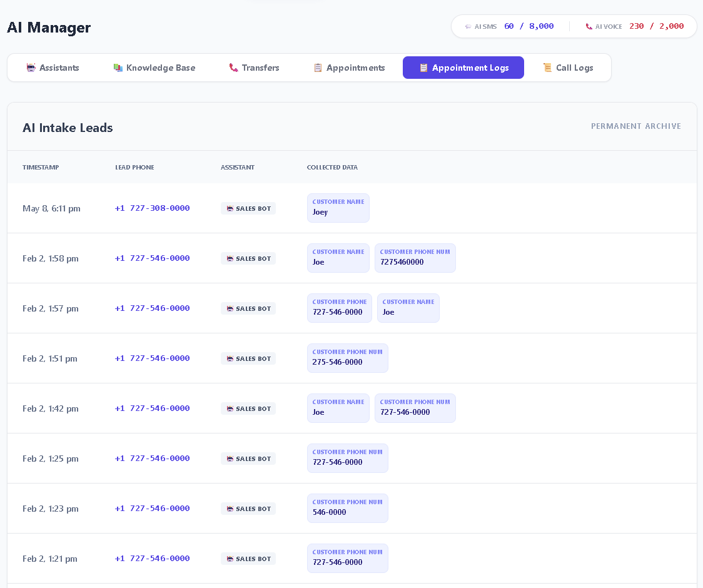The width and height of the screenshot is (703, 588).
Task: Click the Permanent Archive label
Action: pyautogui.click(x=635, y=126)
